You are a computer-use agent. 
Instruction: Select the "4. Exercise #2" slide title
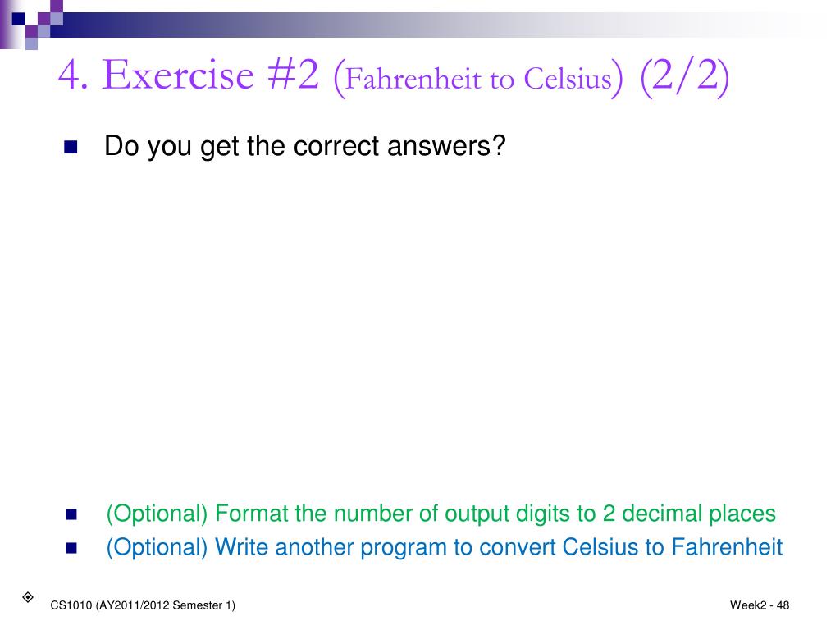pos(189,75)
